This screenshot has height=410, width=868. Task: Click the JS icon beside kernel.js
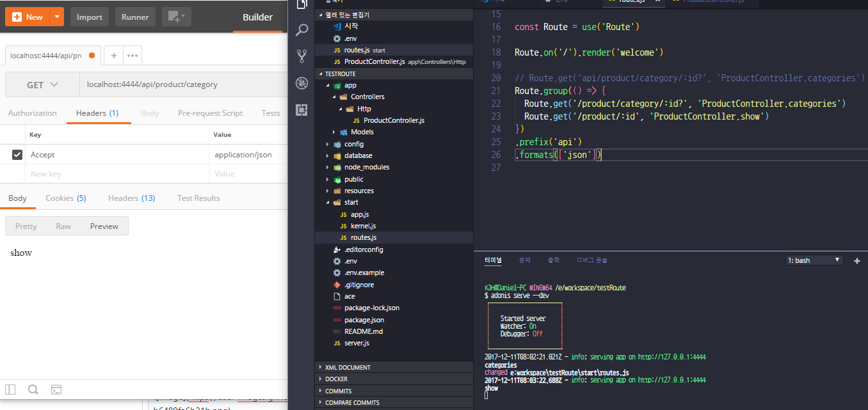343,226
